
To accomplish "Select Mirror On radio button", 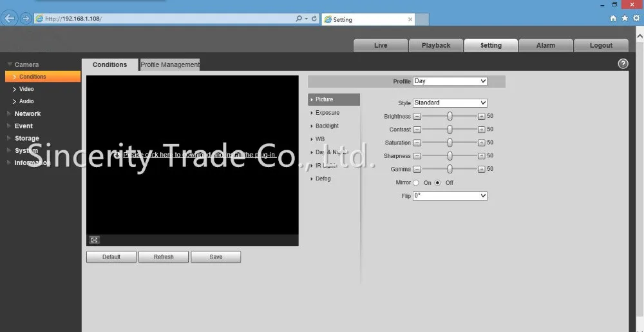I will point(415,182).
